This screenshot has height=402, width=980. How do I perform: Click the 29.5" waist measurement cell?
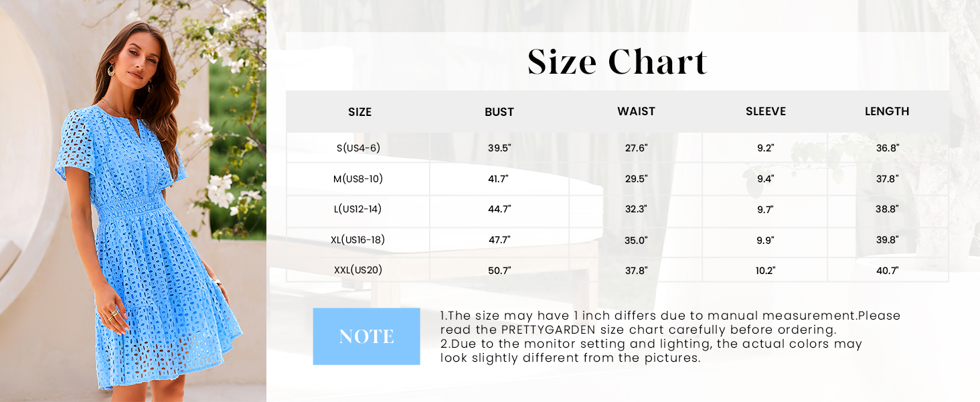636,179
